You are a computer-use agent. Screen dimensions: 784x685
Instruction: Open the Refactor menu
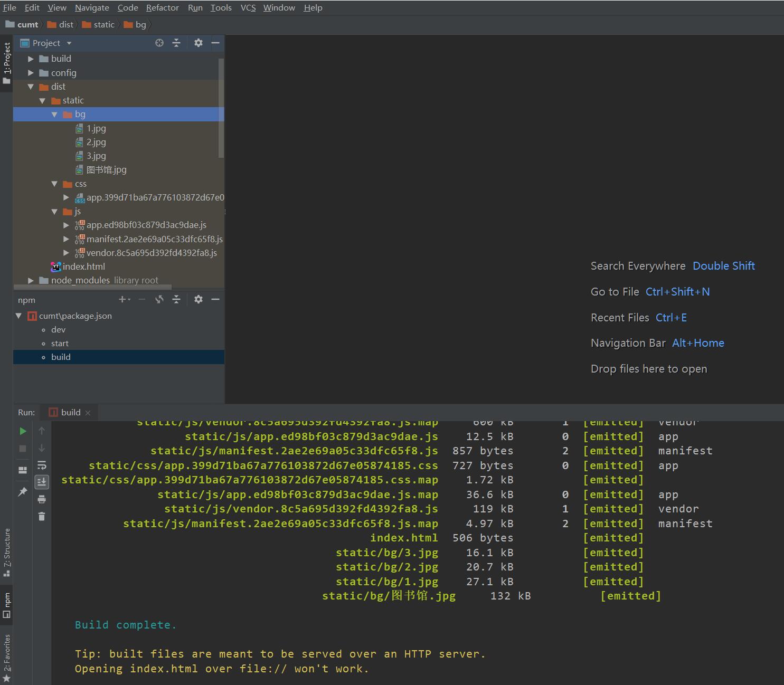tap(163, 8)
